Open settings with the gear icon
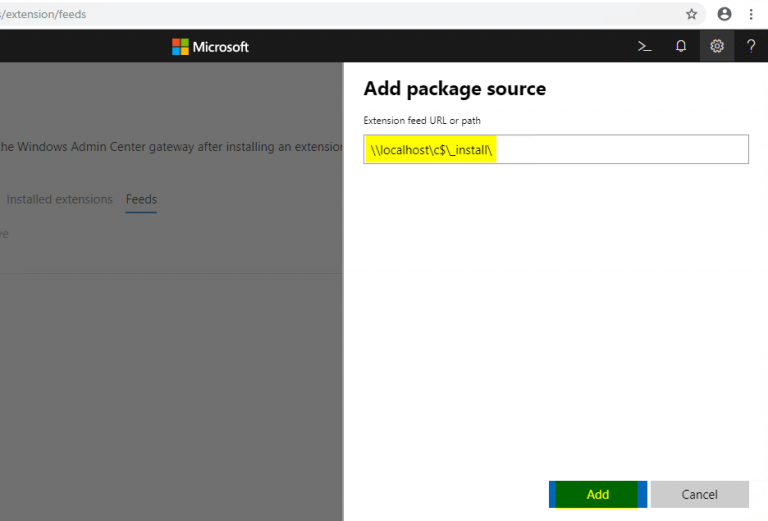 (717, 46)
